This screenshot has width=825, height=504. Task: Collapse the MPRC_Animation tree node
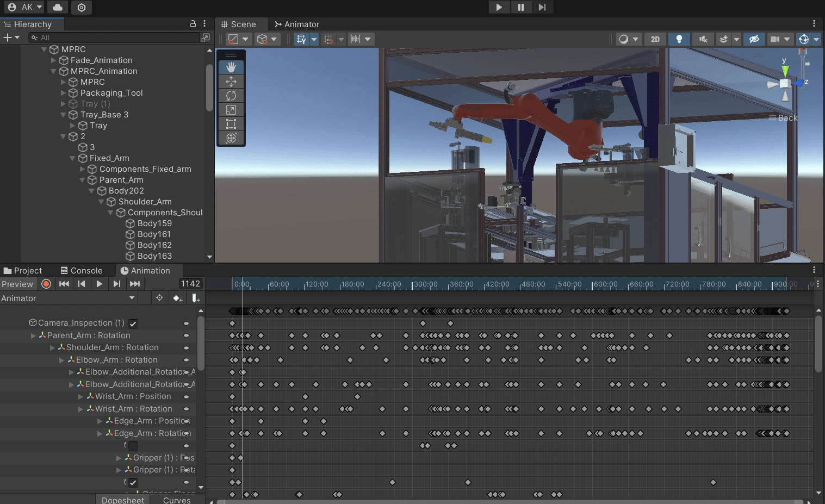tap(53, 71)
